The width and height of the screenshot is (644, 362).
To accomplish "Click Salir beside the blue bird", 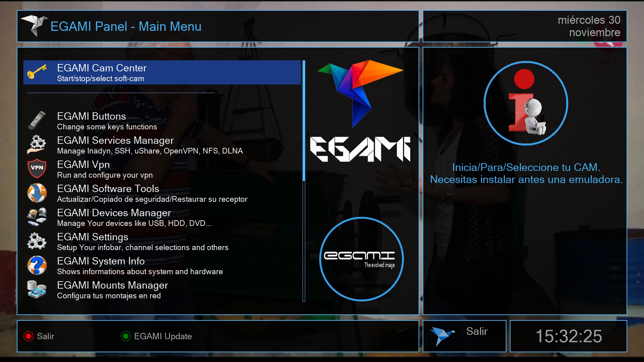I will 476,331.
